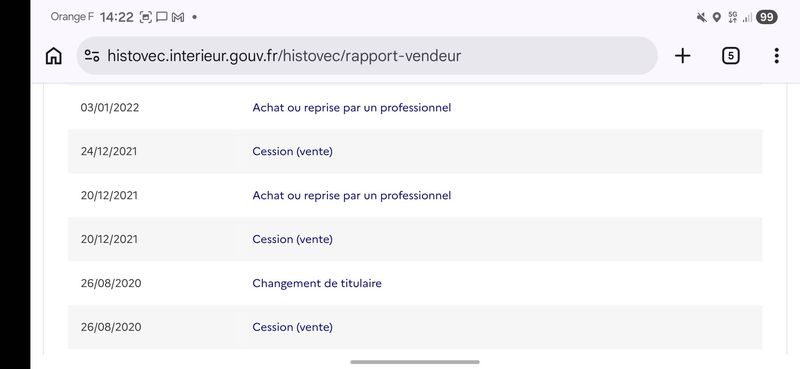Select the 26/08/2020 Cession (vente) entry
The image size is (800, 369).
pos(415,327)
